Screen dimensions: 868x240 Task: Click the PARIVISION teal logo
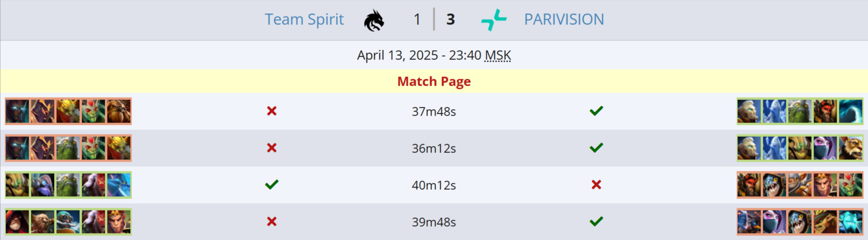coord(493,20)
